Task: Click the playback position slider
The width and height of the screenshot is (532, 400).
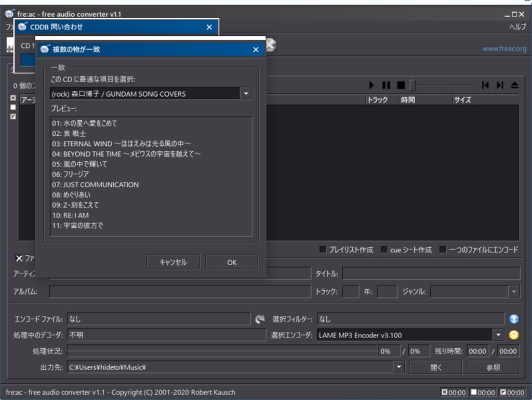Action: 413,85
